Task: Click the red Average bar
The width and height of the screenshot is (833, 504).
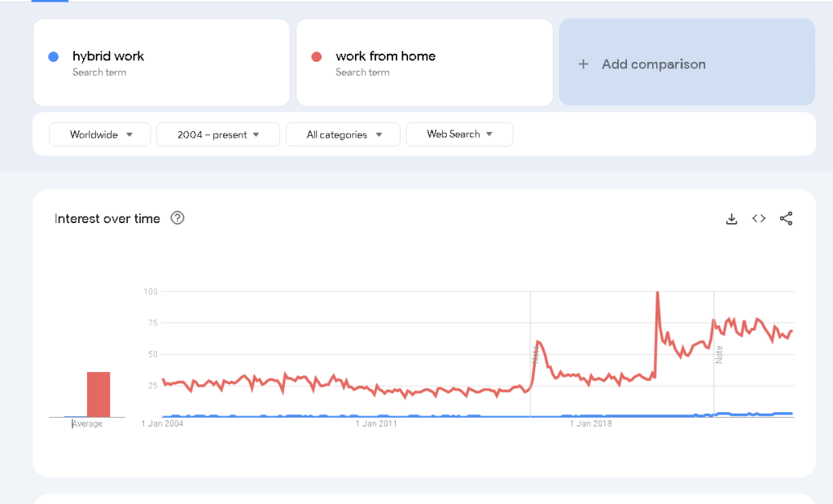Action: [99, 395]
